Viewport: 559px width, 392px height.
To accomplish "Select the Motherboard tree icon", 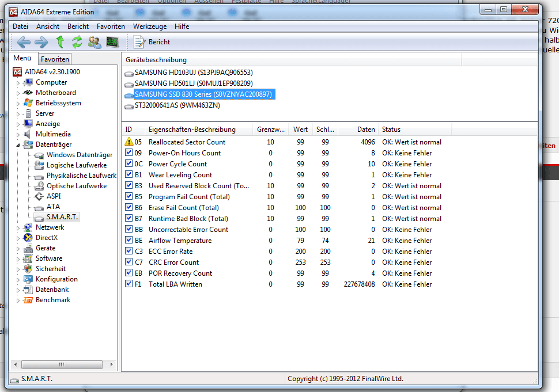I will pos(28,93).
